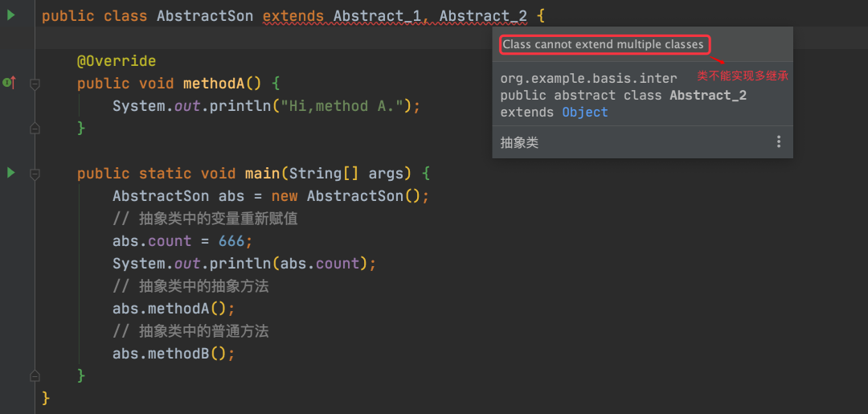868x414 pixels.
Task: Click the 抽象类 description in the popup
Action: pos(519,143)
